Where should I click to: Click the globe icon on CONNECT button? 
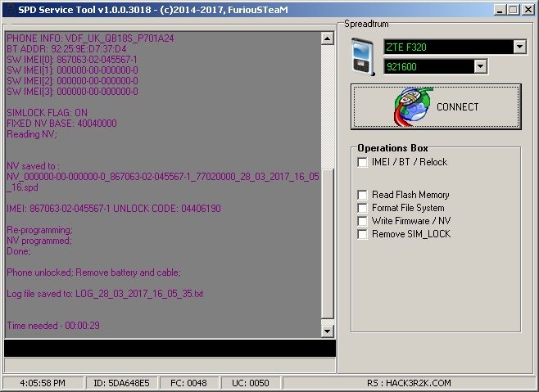(x=413, y=107)
